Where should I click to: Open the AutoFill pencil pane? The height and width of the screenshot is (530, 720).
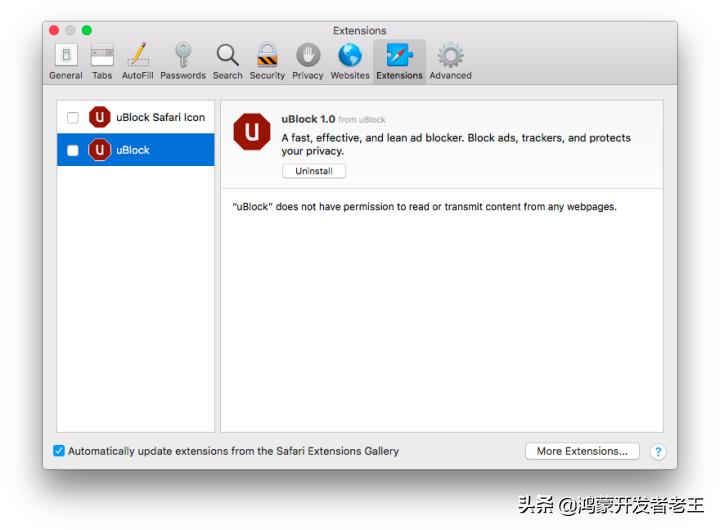click(138, 62)
